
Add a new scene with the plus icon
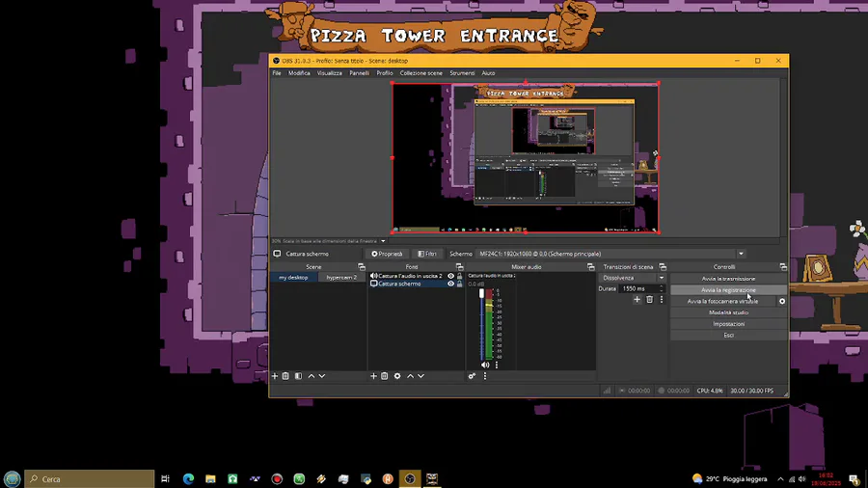click(275, 376)
